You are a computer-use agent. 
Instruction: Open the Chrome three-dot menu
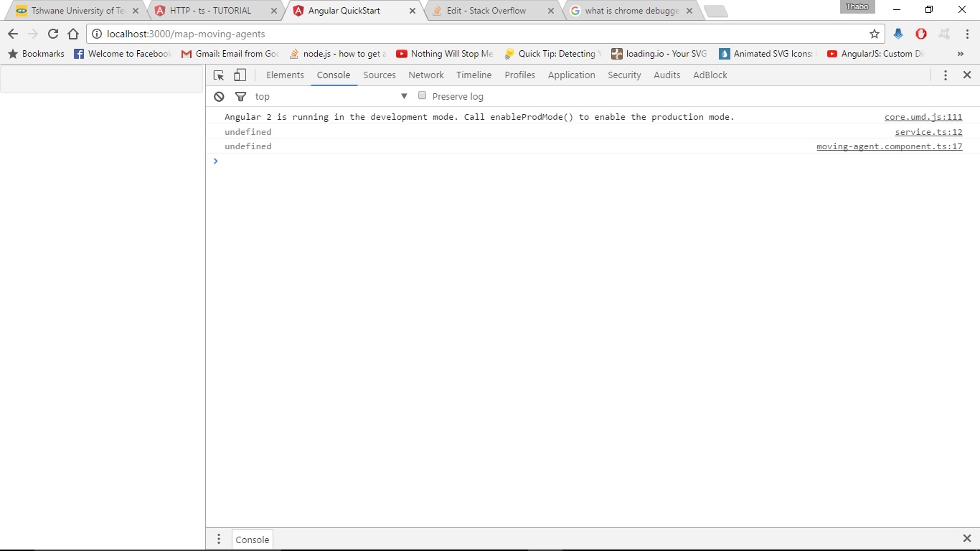point(967,34)
